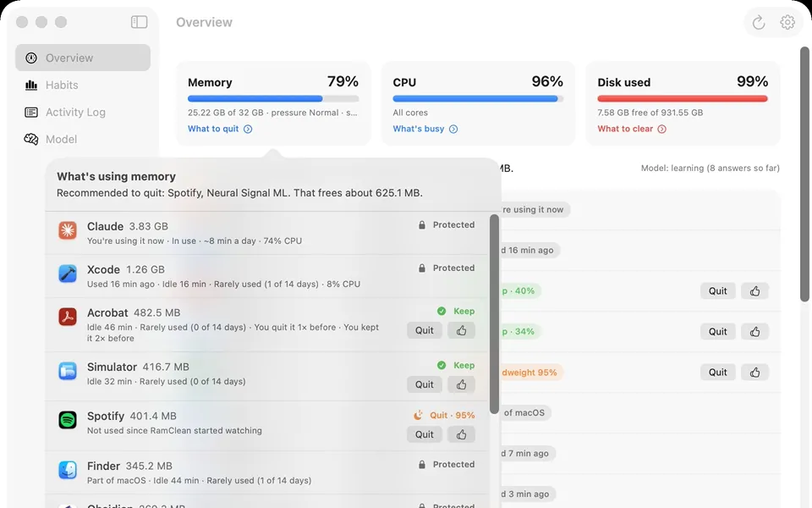This screenshot has height=508, width=812.
Task: Click the CPU usage progress bar
Action: click(478, 98)
